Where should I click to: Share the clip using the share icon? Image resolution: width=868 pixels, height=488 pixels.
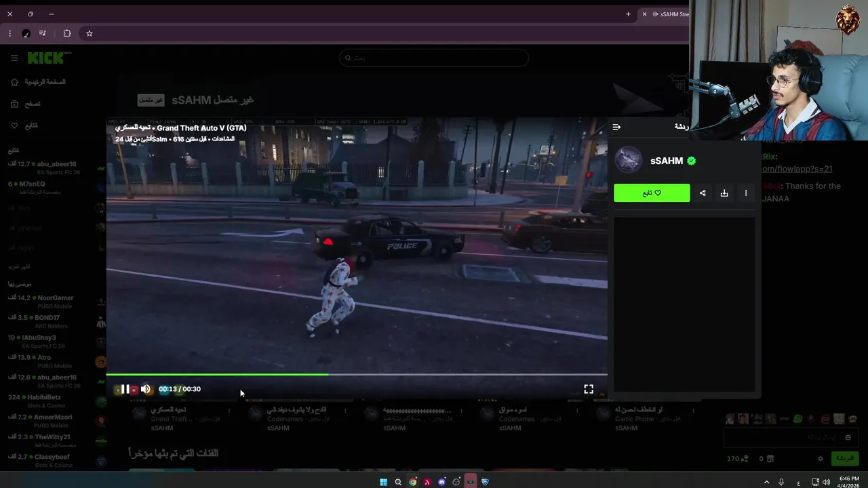(x=703, y=193)
